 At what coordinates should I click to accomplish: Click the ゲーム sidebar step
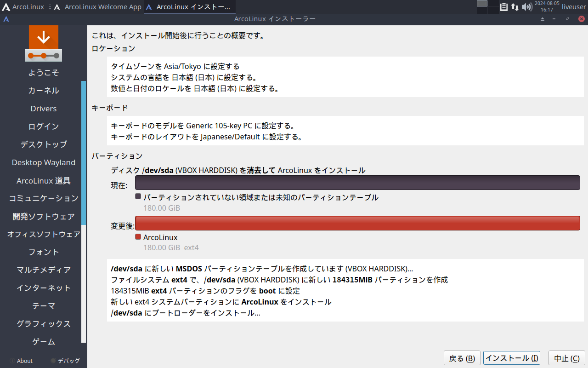pyautogui.click(x=44, y=342)
